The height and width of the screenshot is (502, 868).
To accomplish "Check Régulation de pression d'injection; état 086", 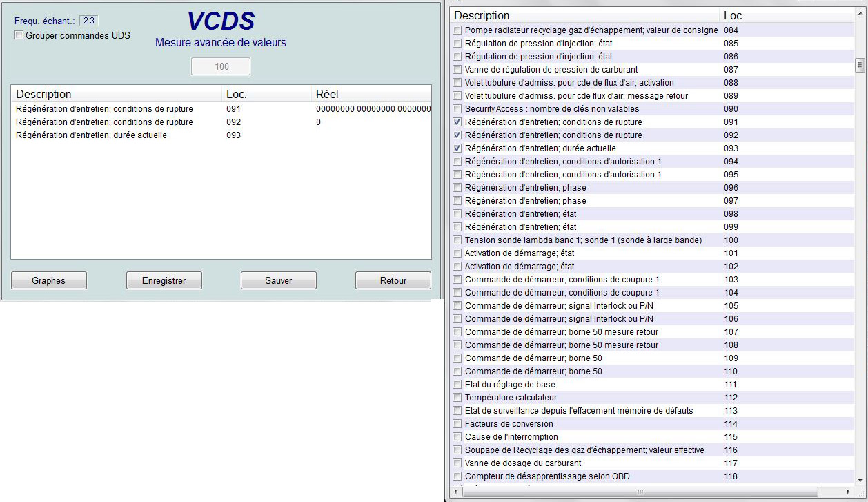I will (457, 57).
